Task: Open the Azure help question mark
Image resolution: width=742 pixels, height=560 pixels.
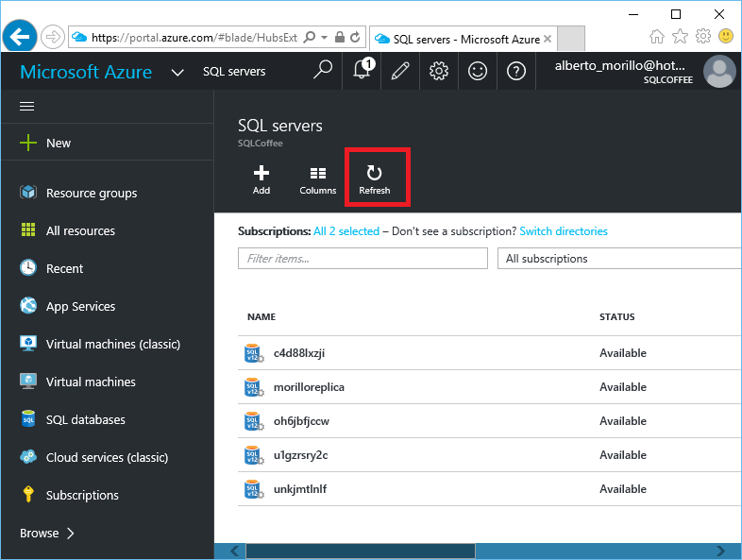Action: click(516, 71)
